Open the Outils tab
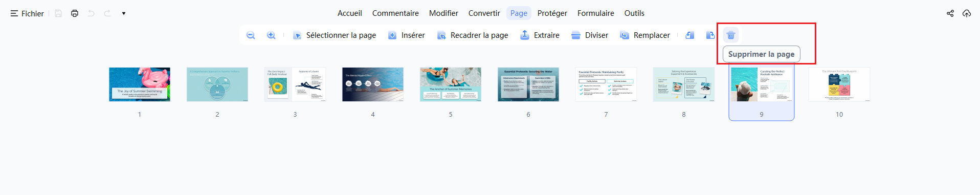This screenshot has width=980, height=195. [x=634, y=13]
